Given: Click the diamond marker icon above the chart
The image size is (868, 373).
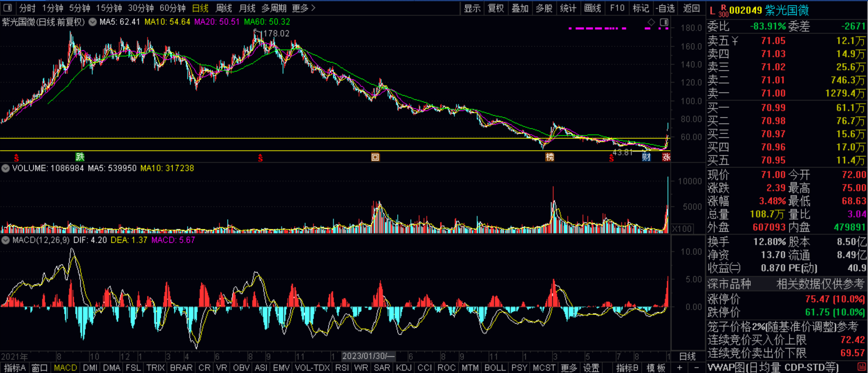Looking at the screenshot, I should [x=651, y=22].
